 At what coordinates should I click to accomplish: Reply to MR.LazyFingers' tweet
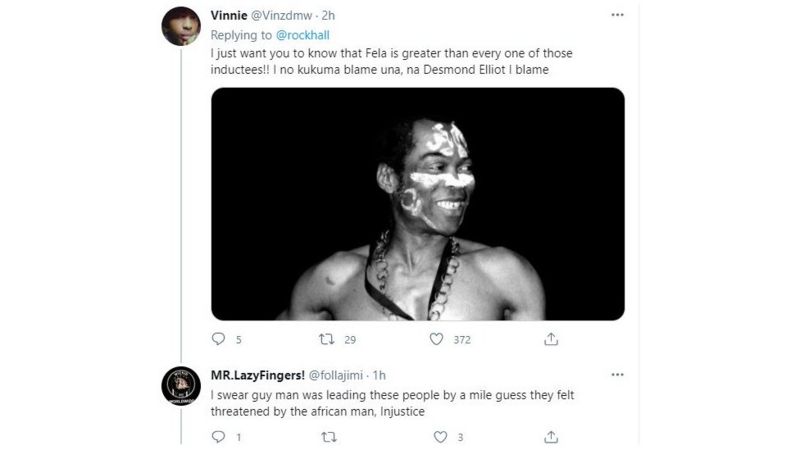point(218,437)
